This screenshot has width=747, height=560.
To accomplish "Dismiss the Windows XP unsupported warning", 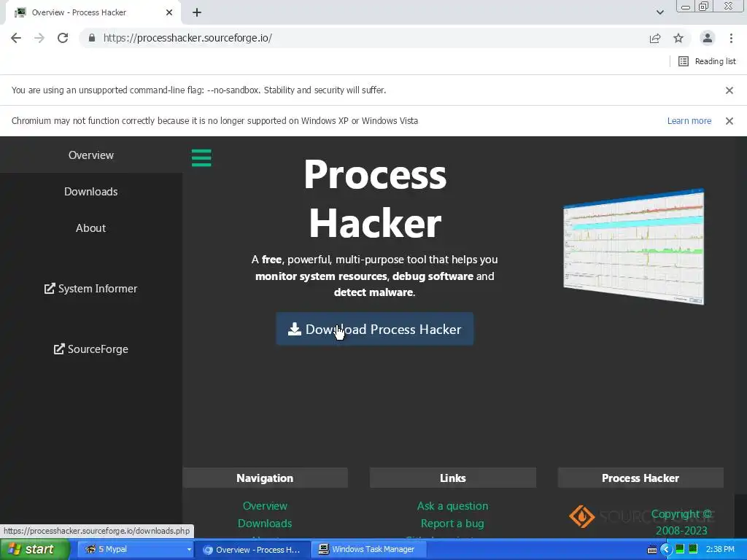I will [x=729, y=121].
